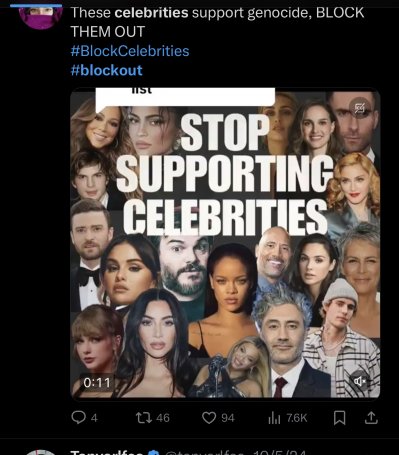Screen dimensions: 399x455
Task: Bookmark this tweet
Action: click(x=339, y=418)
